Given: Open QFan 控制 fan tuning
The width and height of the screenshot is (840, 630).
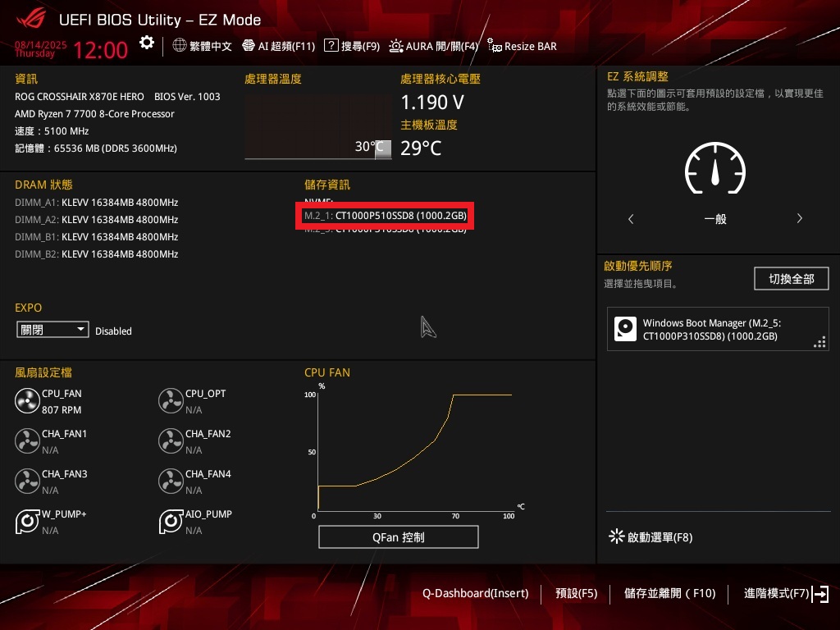Looking at the screenshot, I should tap(399, 536).
